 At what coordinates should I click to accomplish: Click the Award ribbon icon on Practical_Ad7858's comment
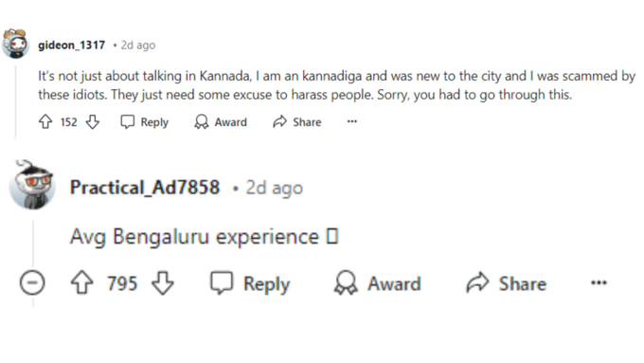pos(346,282)
